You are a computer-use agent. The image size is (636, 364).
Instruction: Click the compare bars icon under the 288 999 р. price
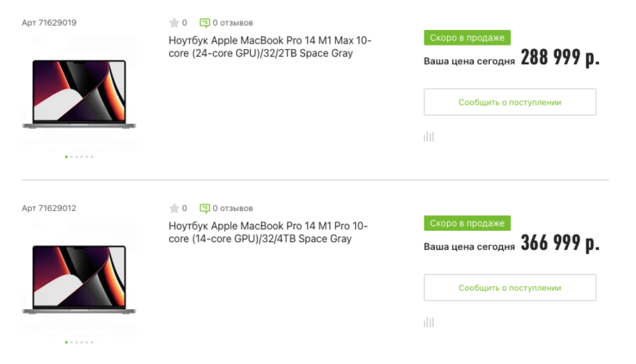[429, 136]
